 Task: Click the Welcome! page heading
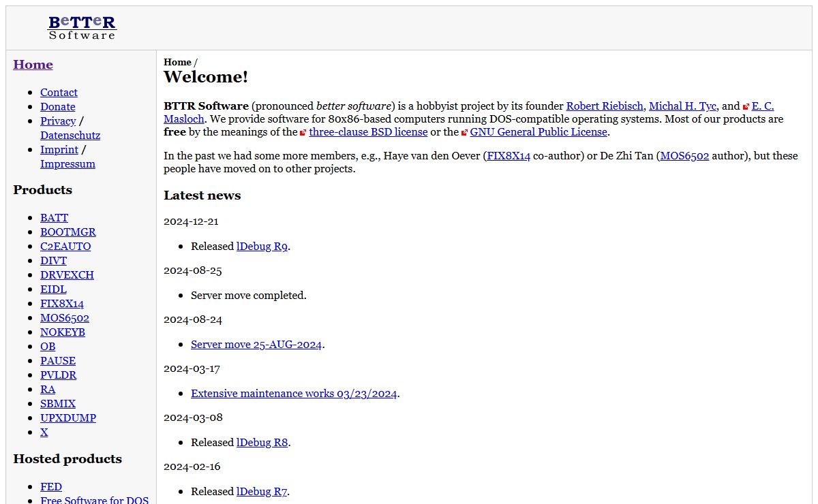pos(206,77)
